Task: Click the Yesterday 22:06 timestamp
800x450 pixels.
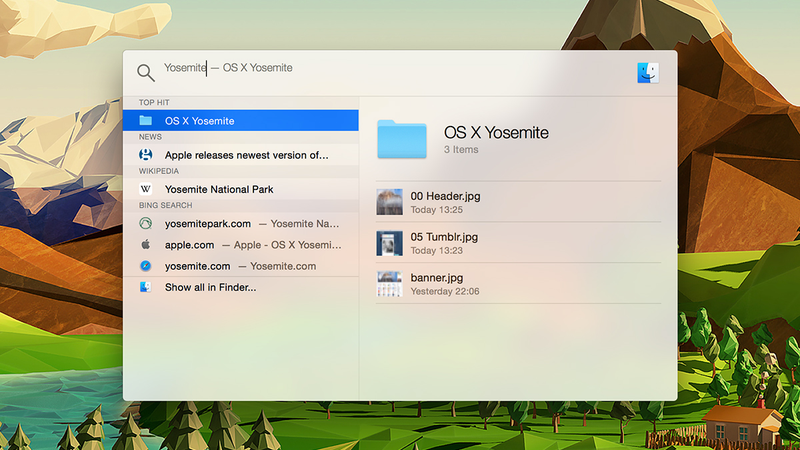Action: click(445, 291)
